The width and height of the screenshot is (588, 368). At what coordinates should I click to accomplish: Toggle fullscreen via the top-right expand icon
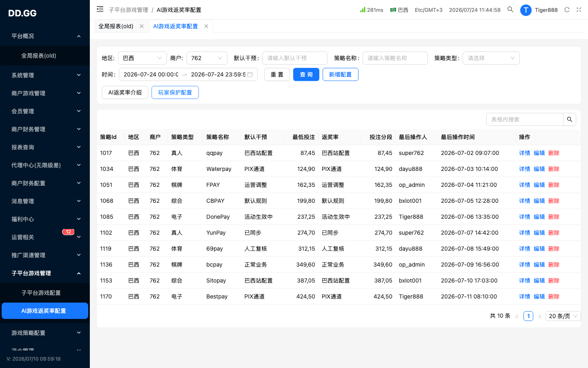[x=579, y=10]
